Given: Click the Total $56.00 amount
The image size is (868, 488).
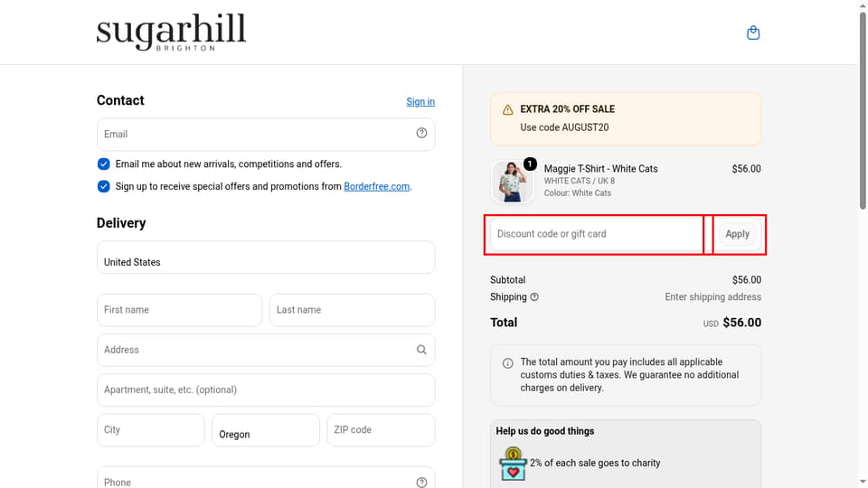Looking at the screenshot, I should [x=741, y=323].
